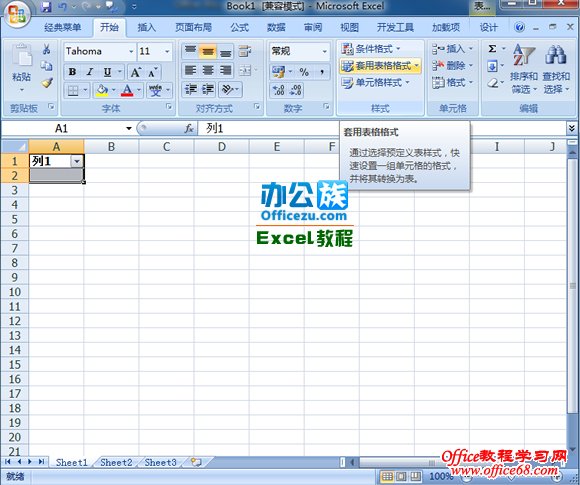
Task: Click the insert function fx button
Action: [x=189, y=128]
